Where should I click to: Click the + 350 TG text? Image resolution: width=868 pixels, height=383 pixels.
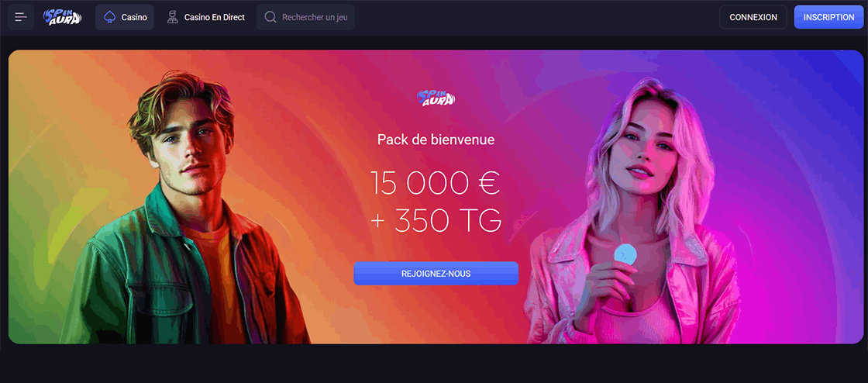point(436,221)
